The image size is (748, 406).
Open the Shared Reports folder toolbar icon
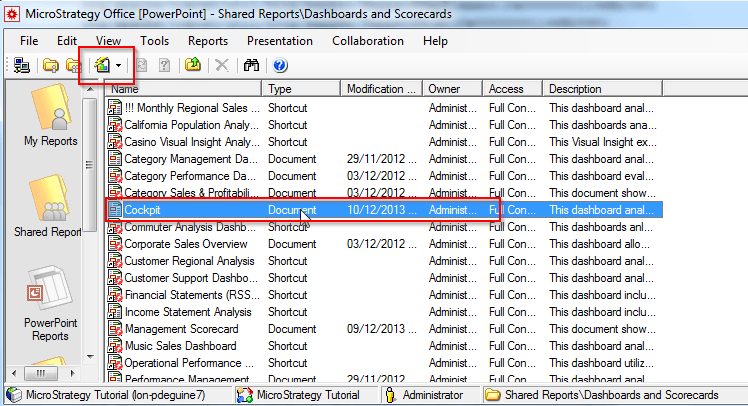click(73, 65)
